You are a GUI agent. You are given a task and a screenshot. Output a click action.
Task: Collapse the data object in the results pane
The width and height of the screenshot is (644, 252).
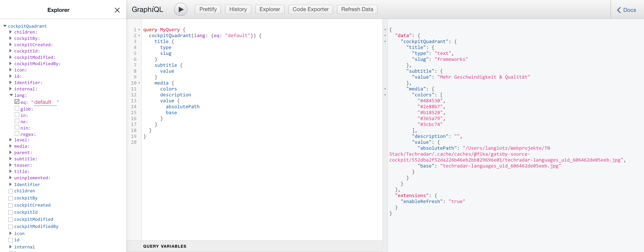pyautogui.click(x=385, y=36)
